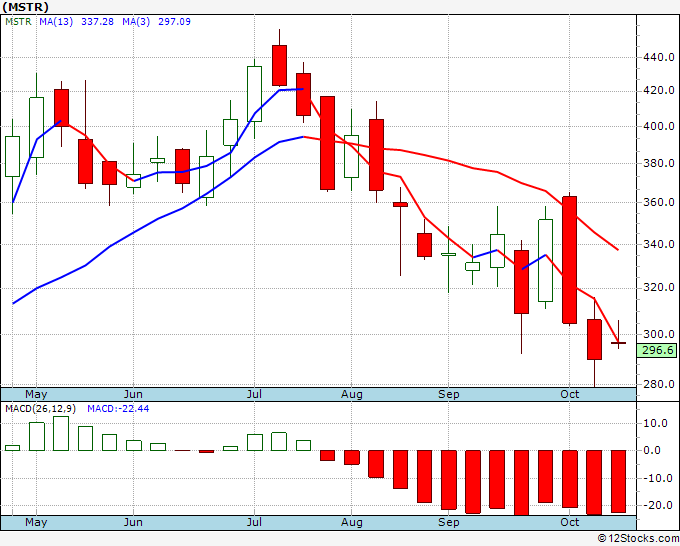Image resolution: width=680 pixels, height=546 pixels.
Task: Click Sep on the MACD time axis
Action: 448,522
